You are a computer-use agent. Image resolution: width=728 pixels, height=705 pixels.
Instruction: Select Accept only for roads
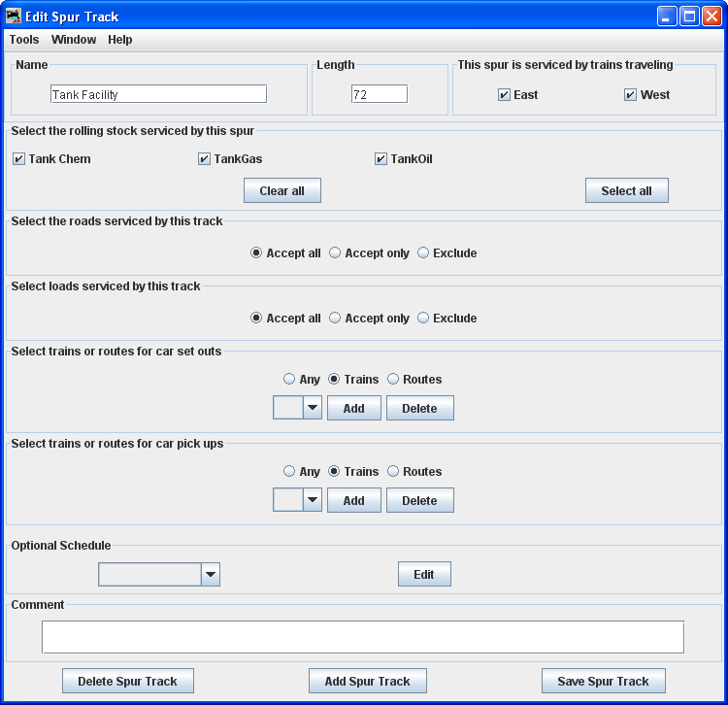(335, 253)
